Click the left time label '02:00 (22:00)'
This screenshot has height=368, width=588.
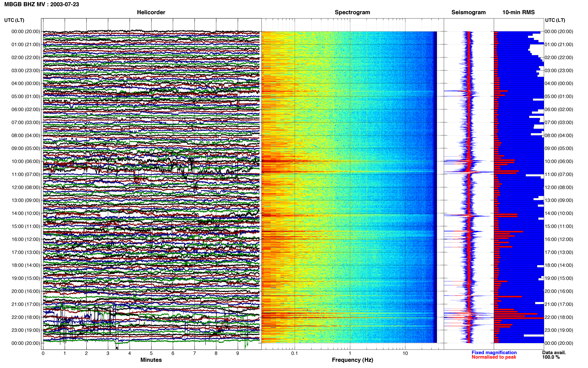[x=26, y=57]
